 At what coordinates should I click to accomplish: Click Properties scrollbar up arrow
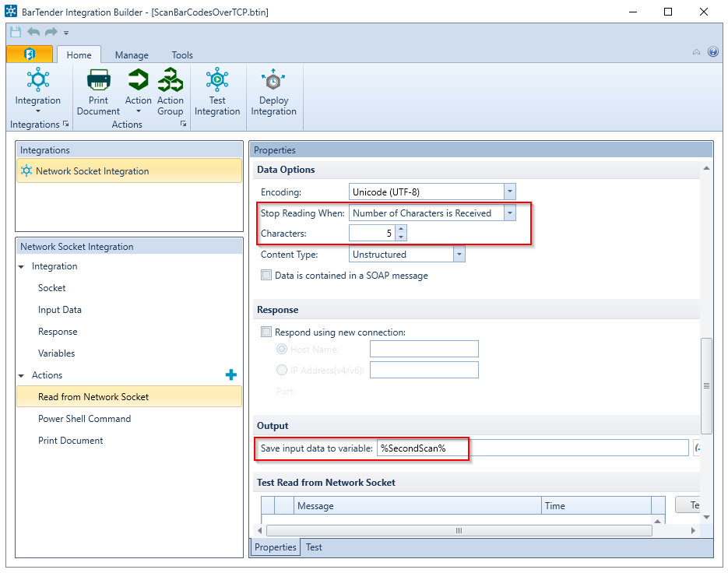pos(706,168)
